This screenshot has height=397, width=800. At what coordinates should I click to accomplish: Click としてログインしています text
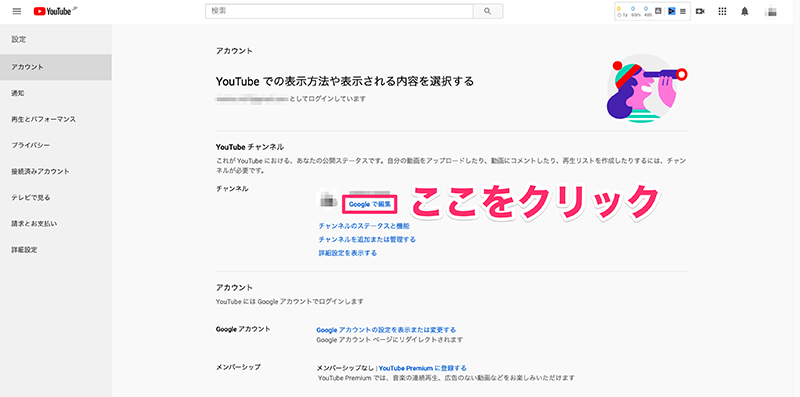328,99
